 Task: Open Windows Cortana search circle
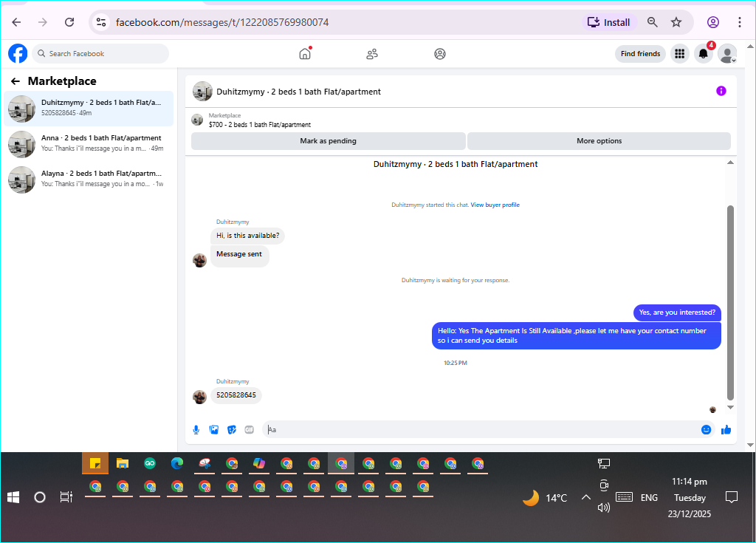tap(40, 497)
